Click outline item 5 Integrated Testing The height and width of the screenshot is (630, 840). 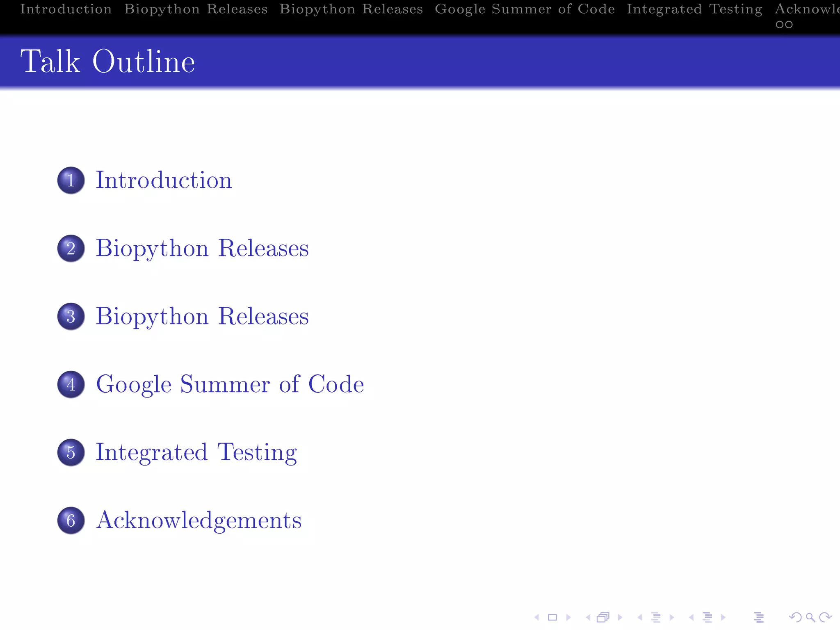(196, 452)
